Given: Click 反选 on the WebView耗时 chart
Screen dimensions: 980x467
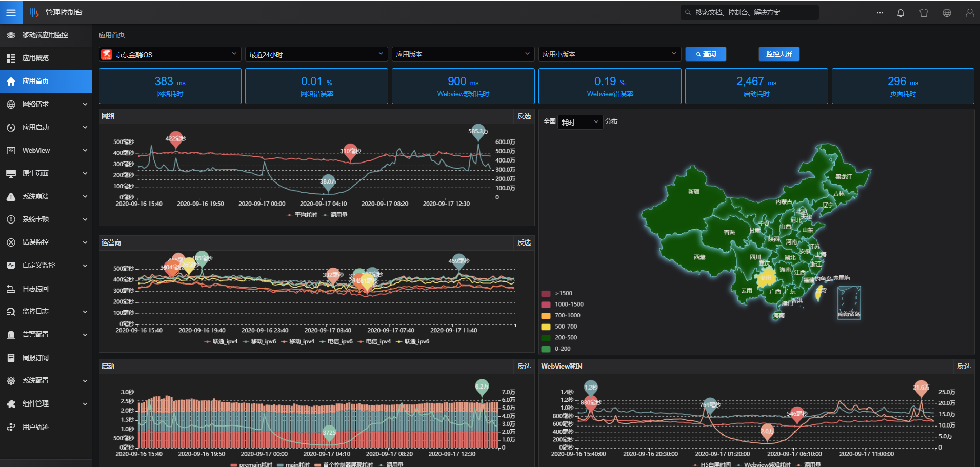Looking at the screenshot, I should (964, 366).
